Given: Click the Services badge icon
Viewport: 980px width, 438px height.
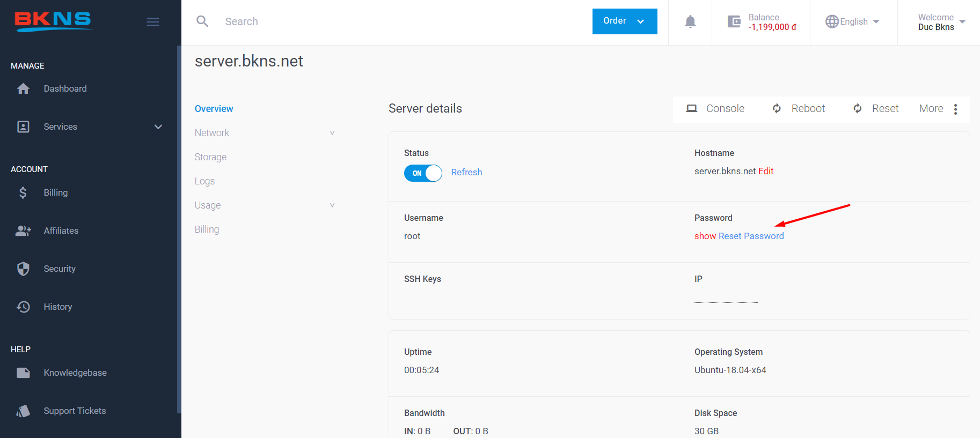Looking at the screenshot, I should [x=23, y=127].
